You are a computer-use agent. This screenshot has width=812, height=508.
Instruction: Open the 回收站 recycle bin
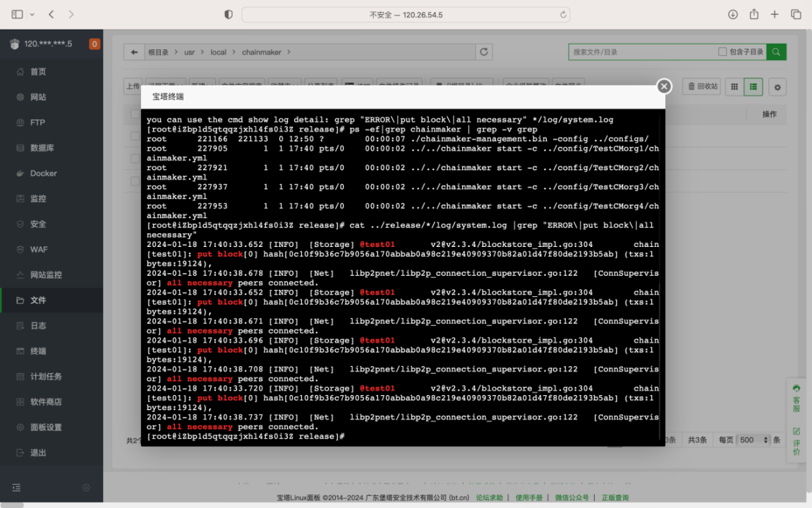tap(702, 87)
